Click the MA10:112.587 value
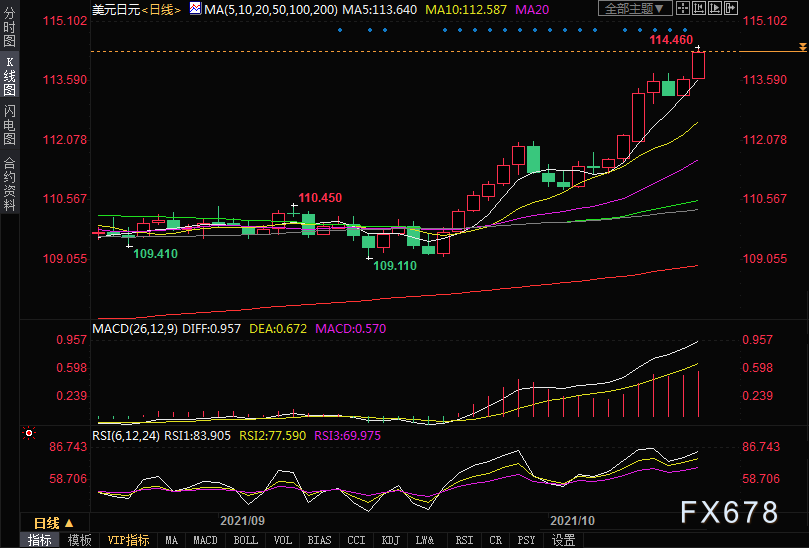The width and height of the screenshot is (809, 548). 466,9
